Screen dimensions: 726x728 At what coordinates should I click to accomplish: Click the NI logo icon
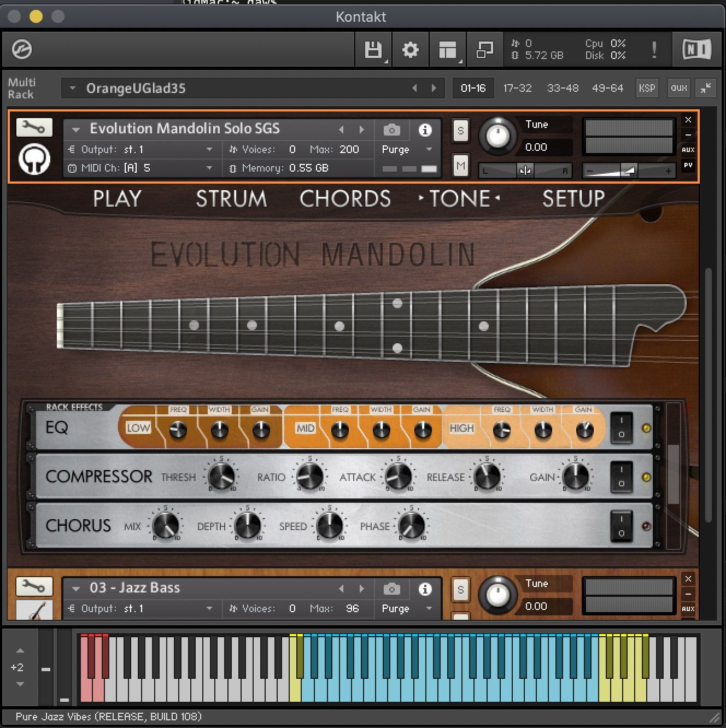(x=696, y=50)
